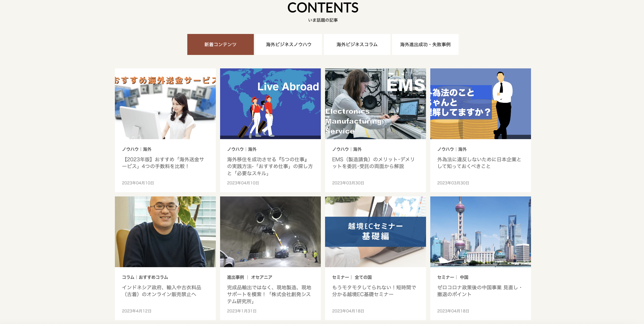644x324 pixels.
Task: Open article インドネシア政府、輸入中古衣料品 title
Action: point(162,291)
